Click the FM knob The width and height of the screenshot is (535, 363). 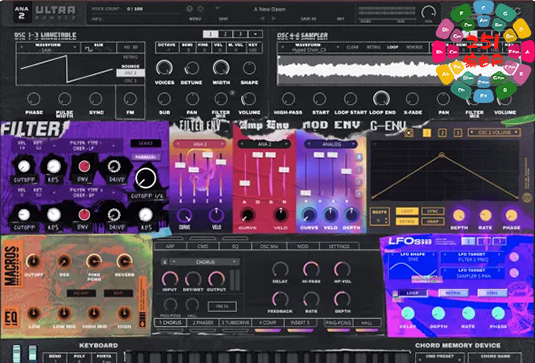130,99
